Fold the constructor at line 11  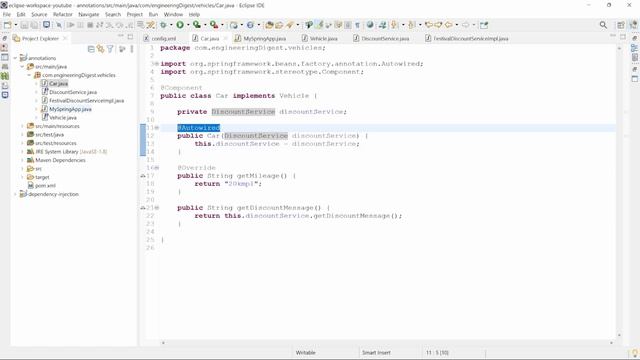[x=157, y=128]
